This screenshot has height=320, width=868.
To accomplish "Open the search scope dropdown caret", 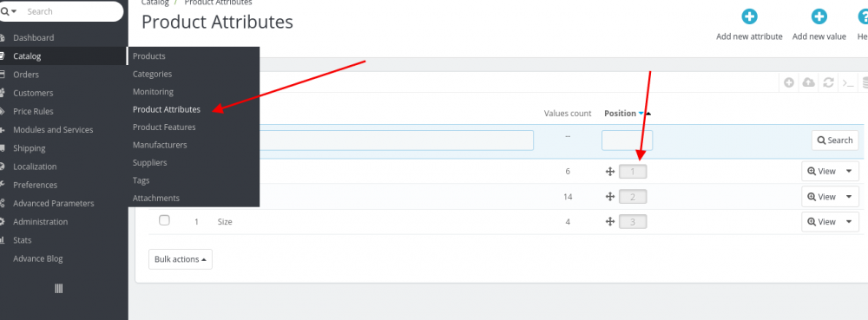I will [13, 11].
